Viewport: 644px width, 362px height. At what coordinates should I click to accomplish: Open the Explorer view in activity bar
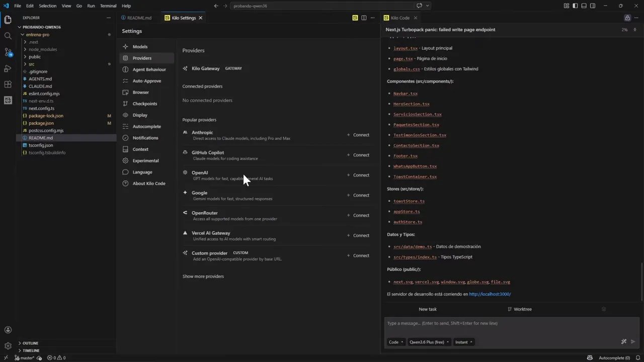click(8, 20)
